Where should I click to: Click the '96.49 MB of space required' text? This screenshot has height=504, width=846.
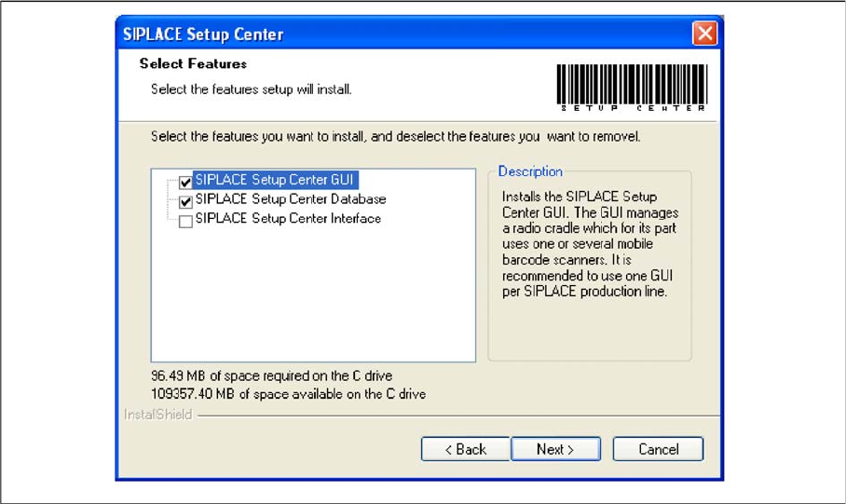point(272,375)
